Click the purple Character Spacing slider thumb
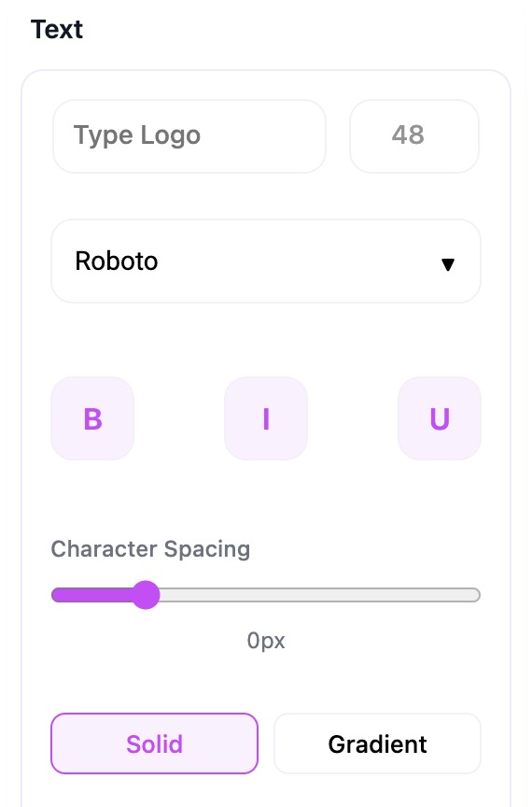Image resolution: width=532 pixels, height=807 pixels. coord(147,595)
